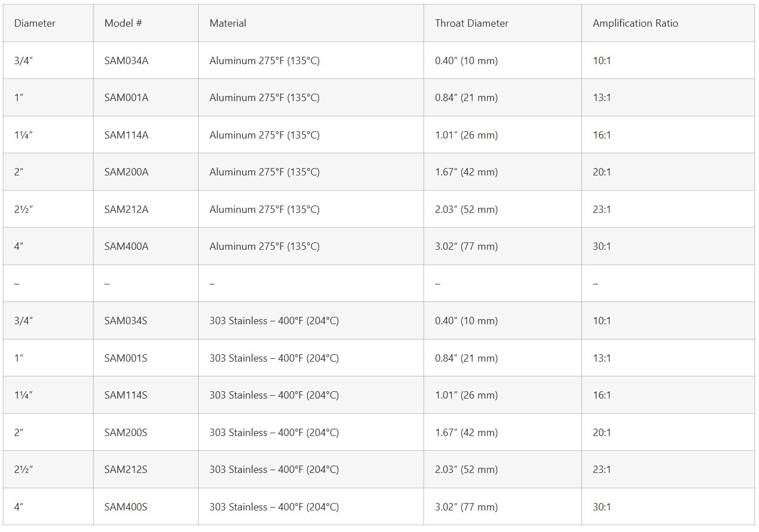This screenshot has width=759, height=532.
Task: Click model number SAM212A
Action: tap(126, 210)
